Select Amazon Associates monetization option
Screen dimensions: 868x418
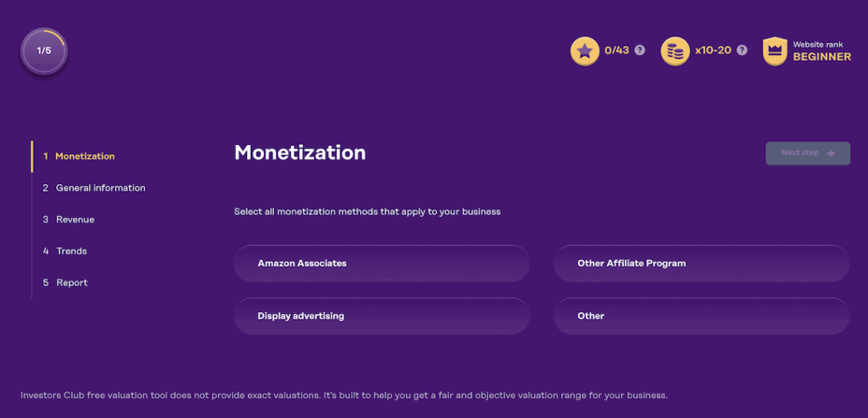pyautogui.click(x=382, y=264)
